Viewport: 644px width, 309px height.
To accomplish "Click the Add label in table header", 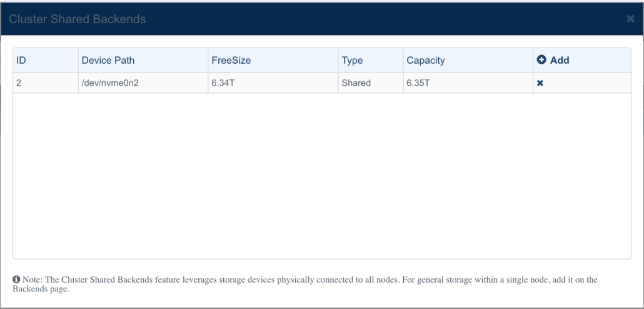I will coord(560,60).
